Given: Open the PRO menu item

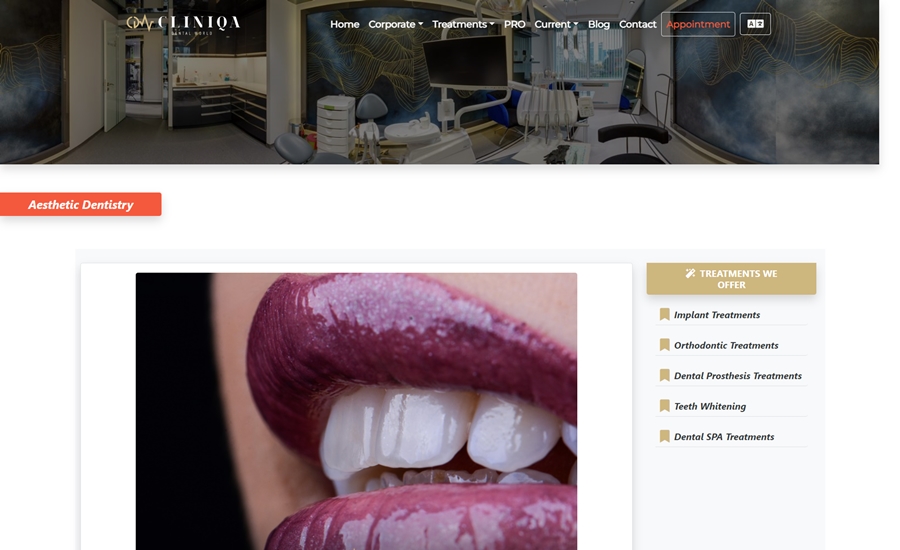Looking at the screenshot, I should 514,24.
